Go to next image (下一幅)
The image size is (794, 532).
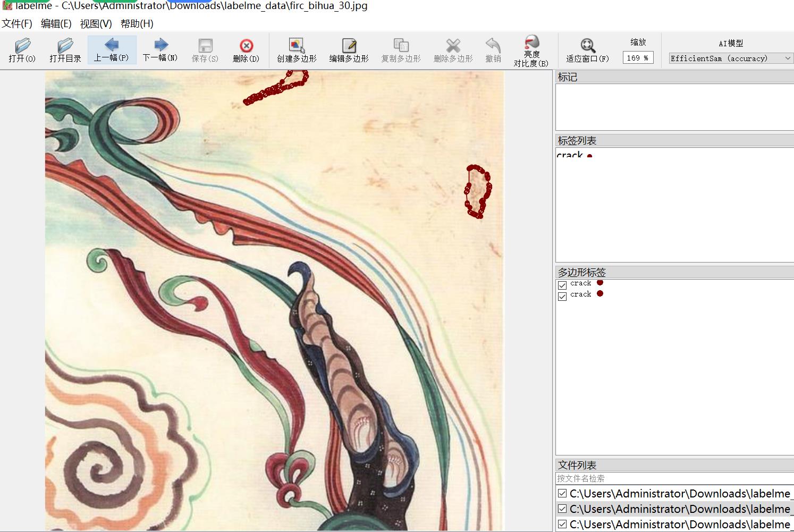pyautogui.click(x=160, y=50)
